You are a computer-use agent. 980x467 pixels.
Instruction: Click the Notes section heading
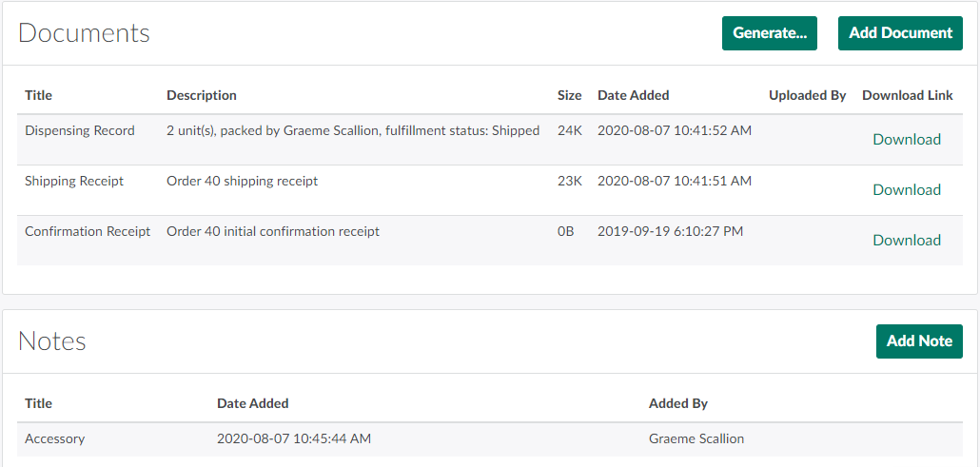pyautogui.click(x=52, y=341)
